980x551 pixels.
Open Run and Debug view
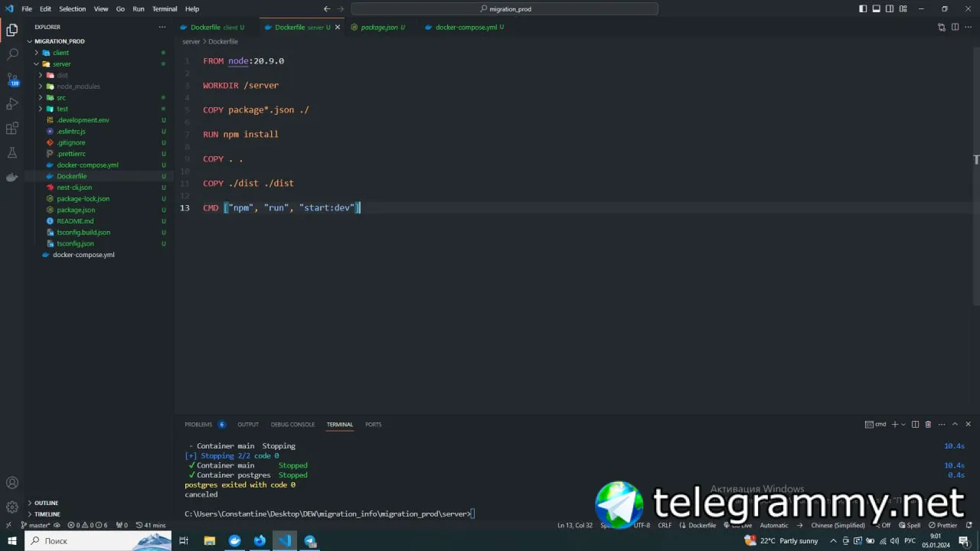(12, 104)
